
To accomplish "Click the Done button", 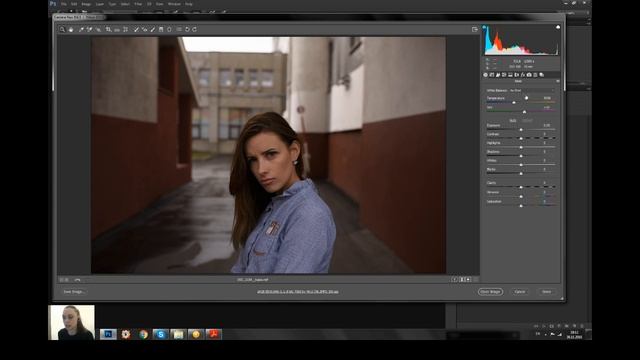I will coord(547,292).
